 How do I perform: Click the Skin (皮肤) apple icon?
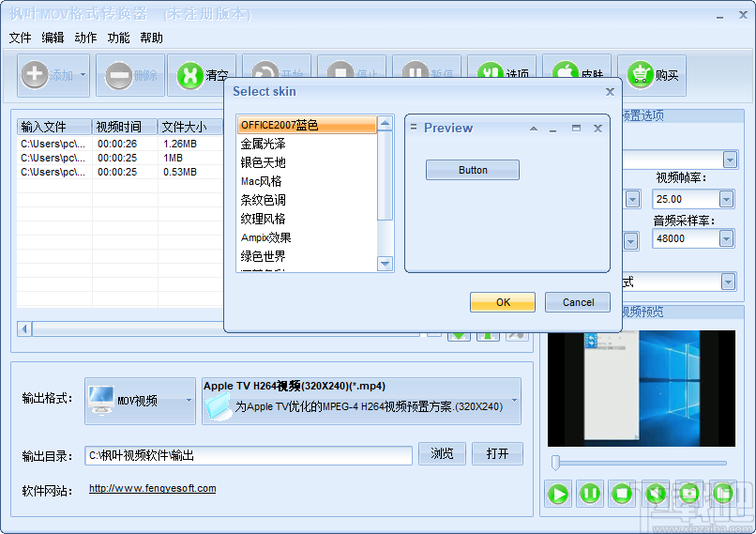tap(565, 71)
